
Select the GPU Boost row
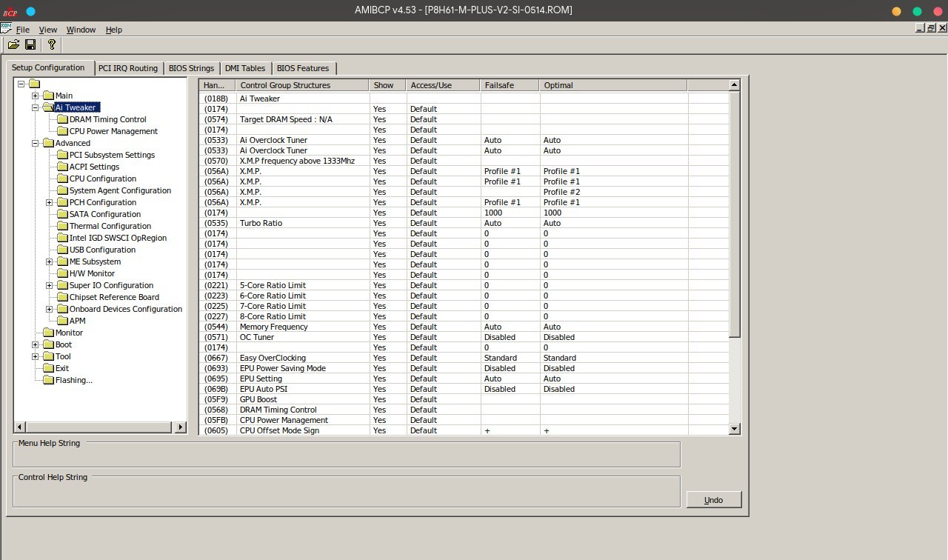pos(464,399)
